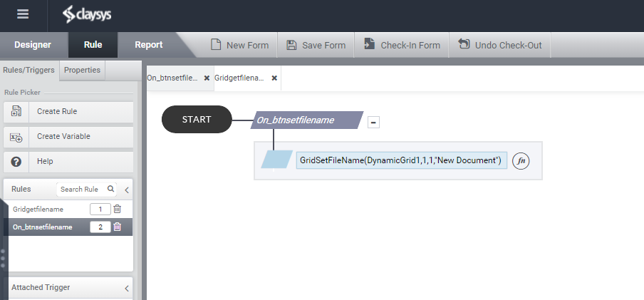Delete the On_btnsetfilename rule with trash icon
This screenshot has width=644, height=300.
pos(117,227)
